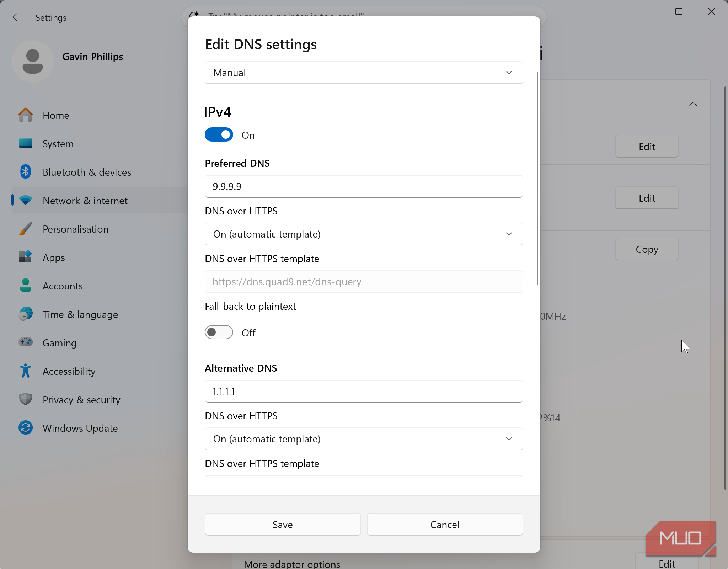Click the back arrow in Settings
Screen dimensions: 728x569
pyautogui.click(x=17, y=17)
